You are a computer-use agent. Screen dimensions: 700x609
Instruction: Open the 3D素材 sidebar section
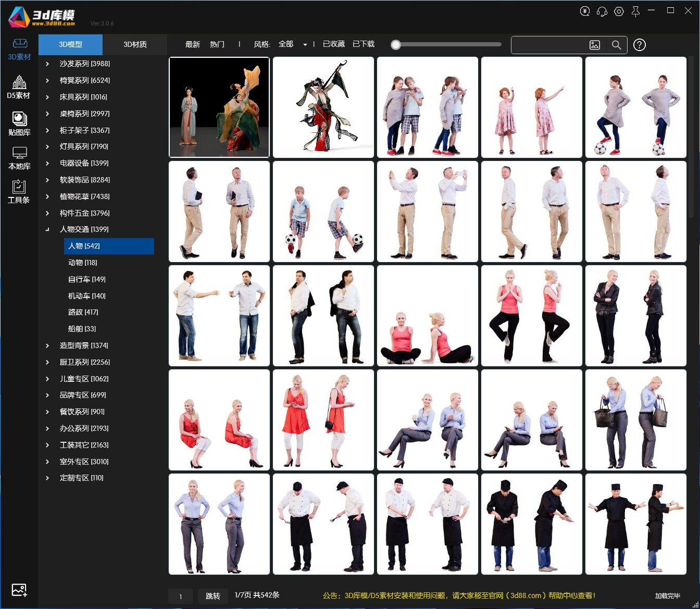coord(19,49)
